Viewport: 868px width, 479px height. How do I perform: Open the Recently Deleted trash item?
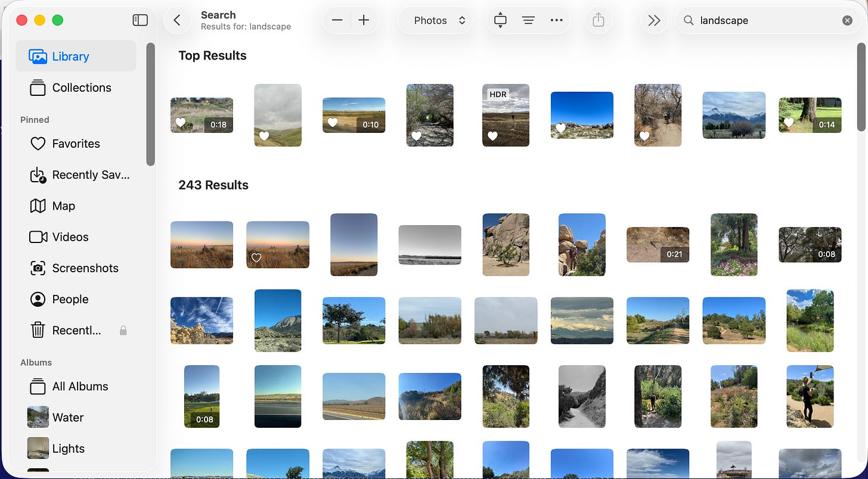(x=76, y=330)
